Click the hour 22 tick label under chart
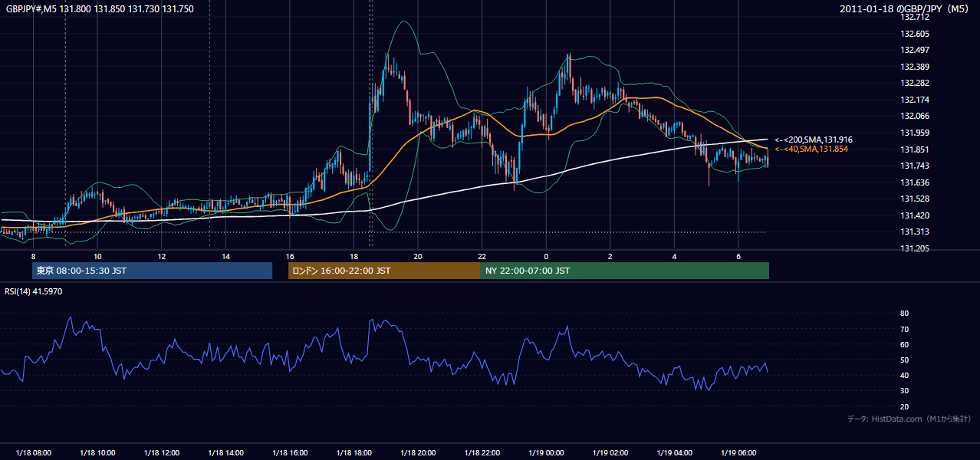This screenshot has height=460, width=980. click(x=482, y=256)
